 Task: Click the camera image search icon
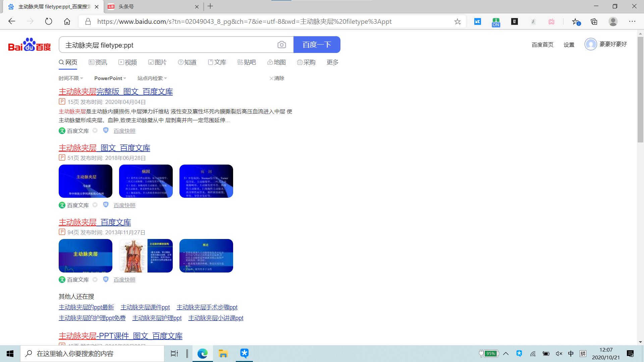tap(281, 45)
